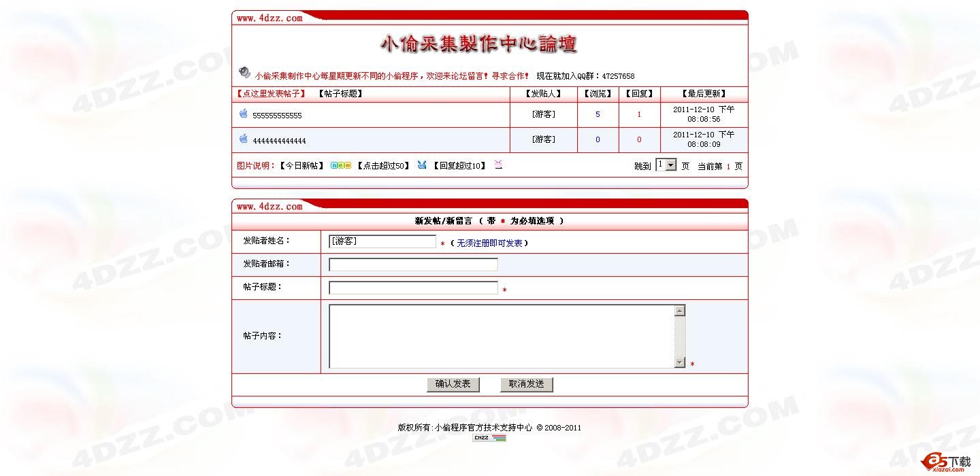Click inside the 帖子内容 text area
The height and width of the screenshot is (476, 980).
502,337
